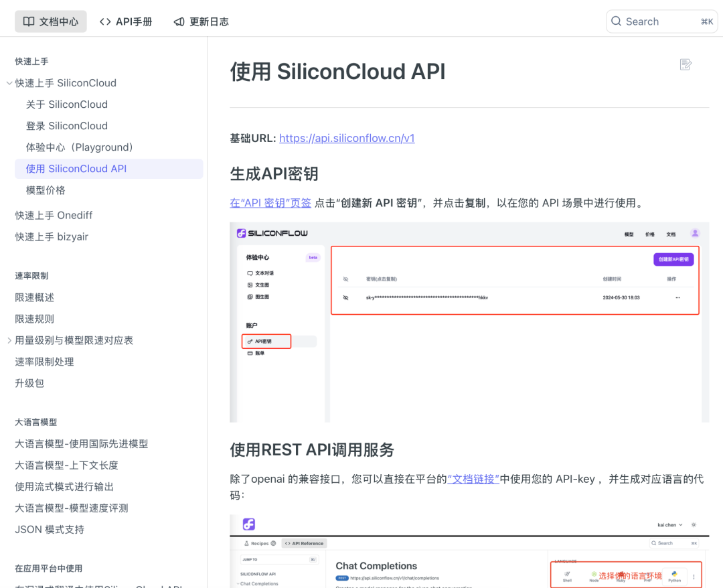Open 升级包 page
723x588 pixels.
click(x=29, y=383)
